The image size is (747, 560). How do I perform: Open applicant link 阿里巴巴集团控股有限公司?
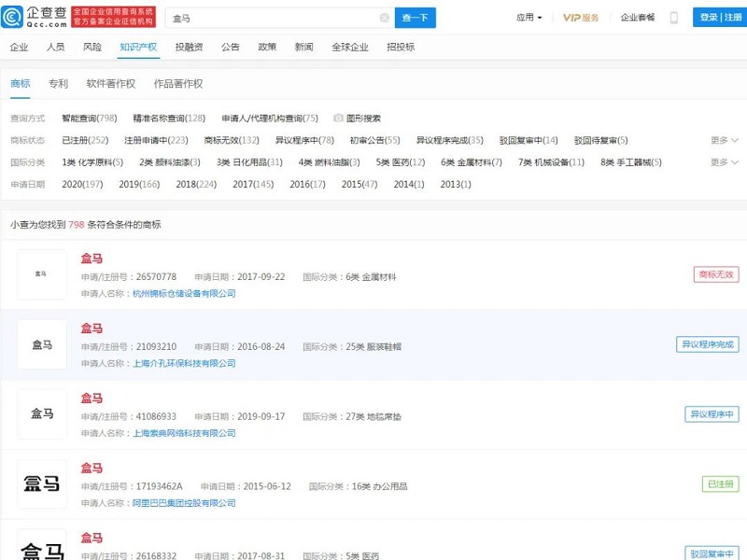[184, 503]
